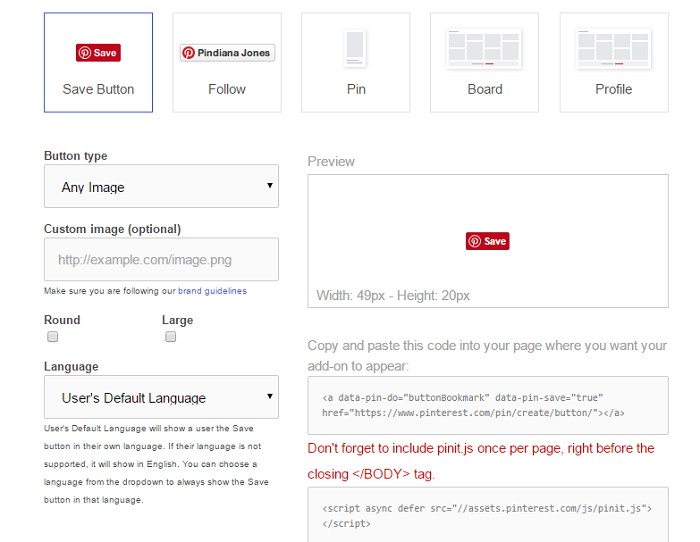Click the red Save button in Preview
This screenshot has height=542, width=700.
tap(488, 241)
